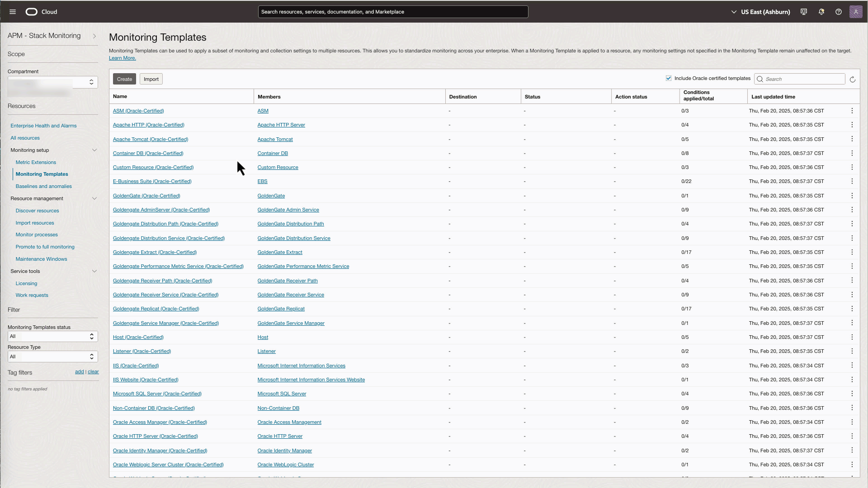The image size is (868, 488).
Task: Open the Help menu icon
Action: (x=839, y=12)
